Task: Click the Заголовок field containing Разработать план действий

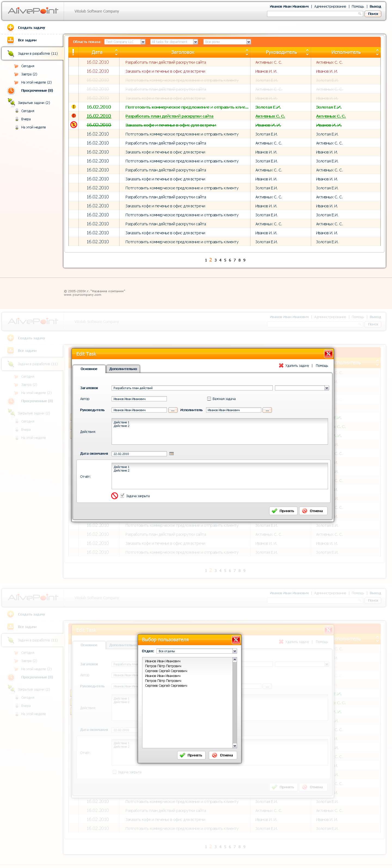Action: click(x=192, y=388)
